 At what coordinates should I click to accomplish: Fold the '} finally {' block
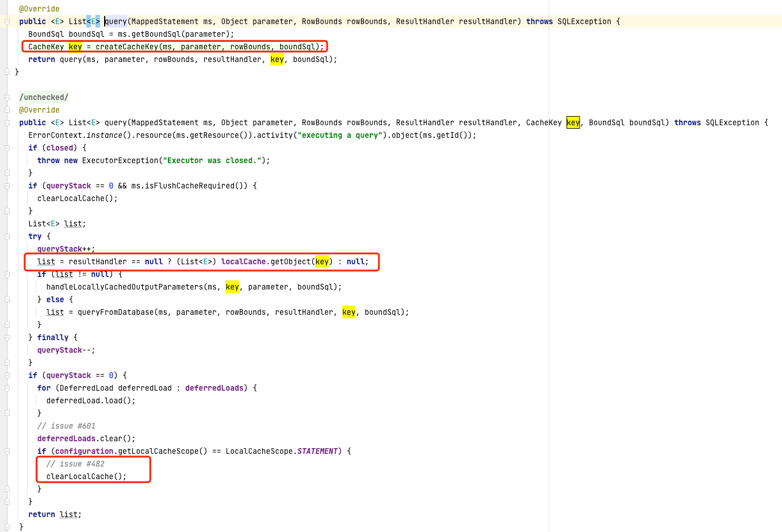7,337
